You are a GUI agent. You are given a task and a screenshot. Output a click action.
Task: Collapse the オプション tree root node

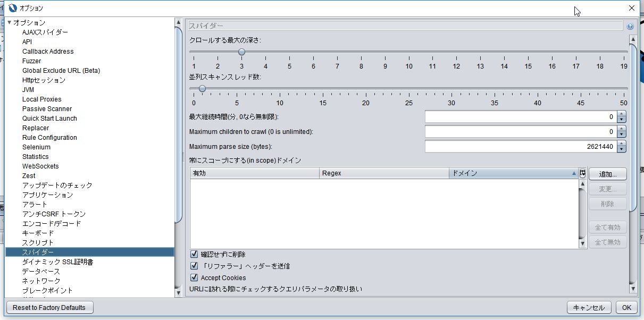coord(9,23)
